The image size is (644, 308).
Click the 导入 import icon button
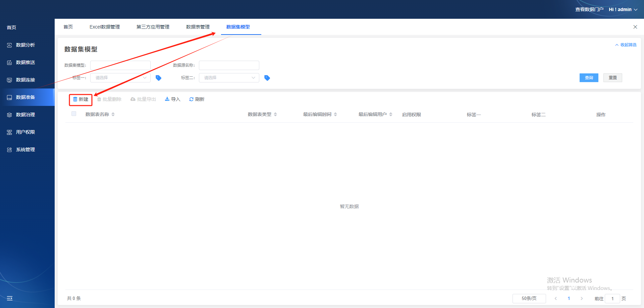click(172, 99)
